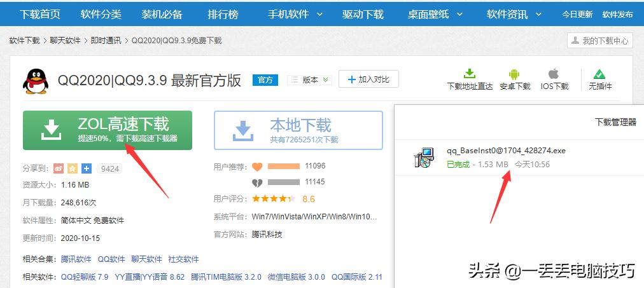Click the QQ penguin logo icon

36,81
